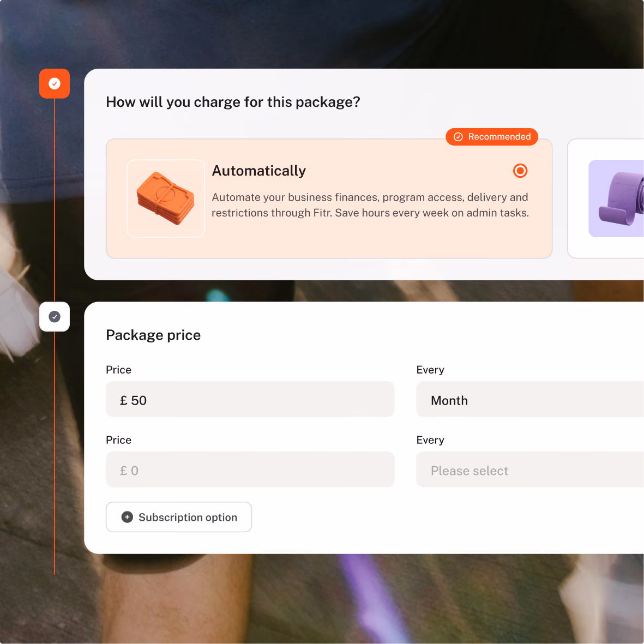This screenshot has height=644, width=644.
Task: Click the first Every label
Action: [430, 370]
